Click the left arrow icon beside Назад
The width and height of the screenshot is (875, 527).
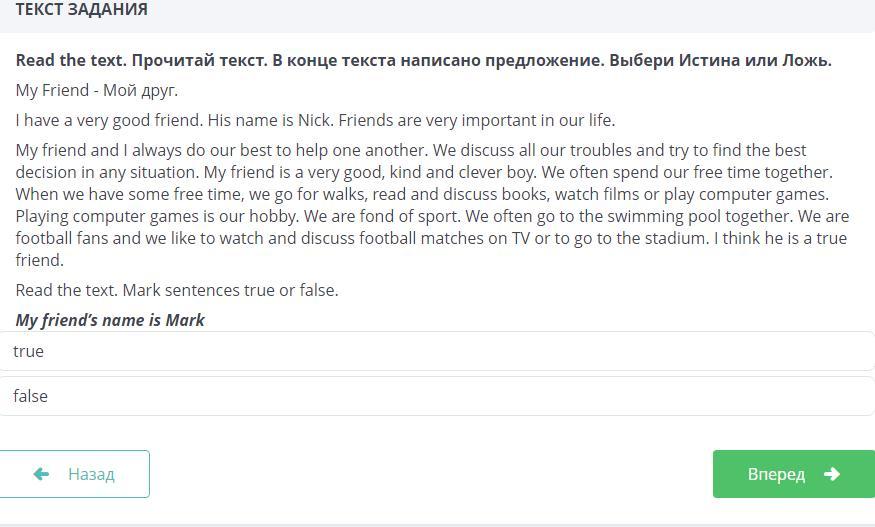click(x=41, y=474)
